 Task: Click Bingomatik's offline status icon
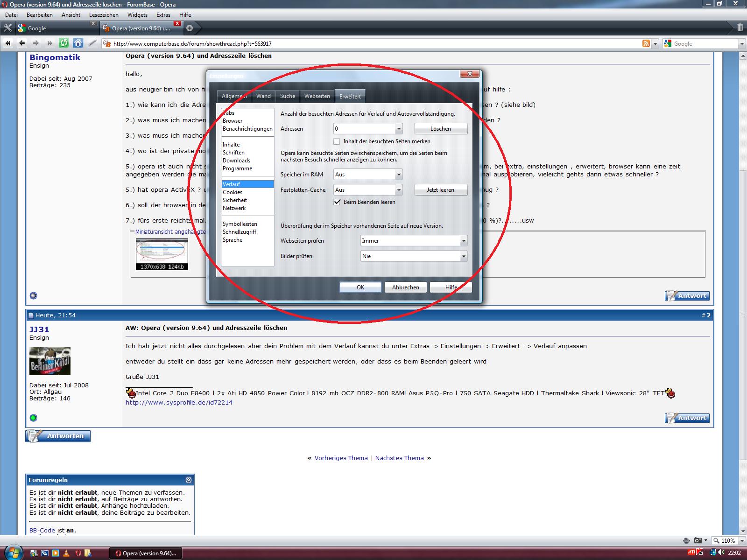[33, 295]
